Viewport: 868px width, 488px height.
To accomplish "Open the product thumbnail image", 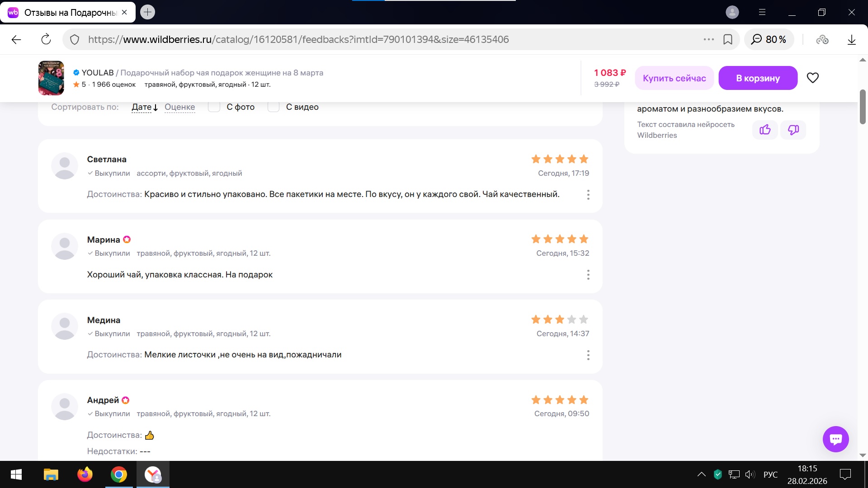I will click(x=51, y=78).
